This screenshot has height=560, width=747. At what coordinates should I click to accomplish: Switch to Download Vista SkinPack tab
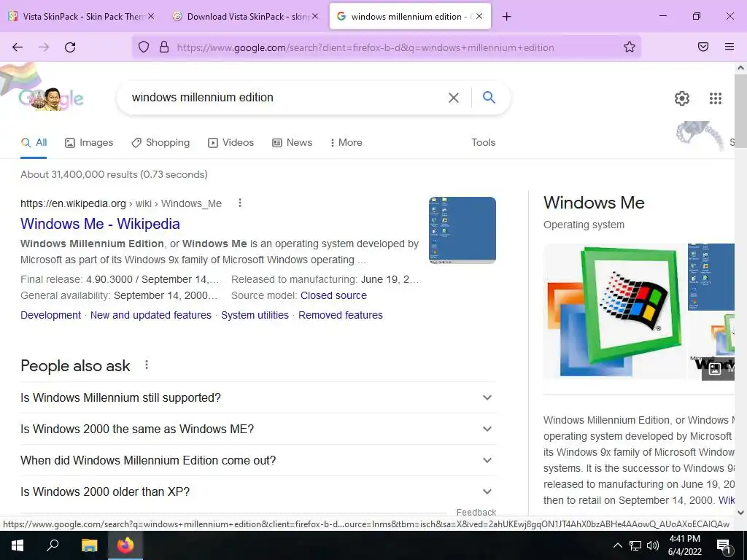tap(245, 17)
